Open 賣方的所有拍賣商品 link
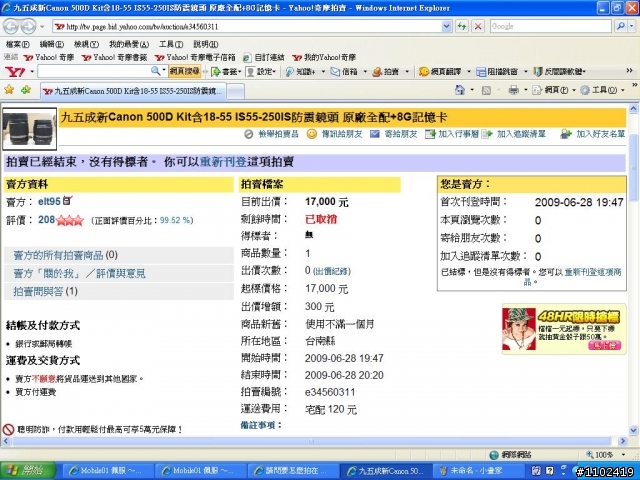640x480 pixels. [x=58, y=256]
